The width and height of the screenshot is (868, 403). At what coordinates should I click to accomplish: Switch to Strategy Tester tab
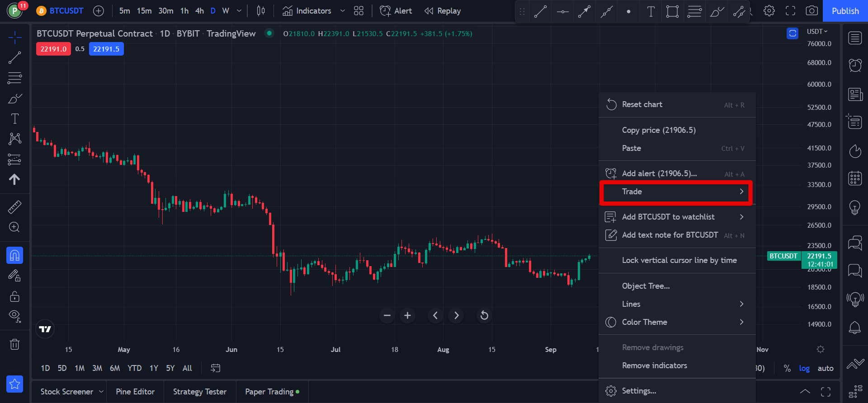[x=200, y=392]
